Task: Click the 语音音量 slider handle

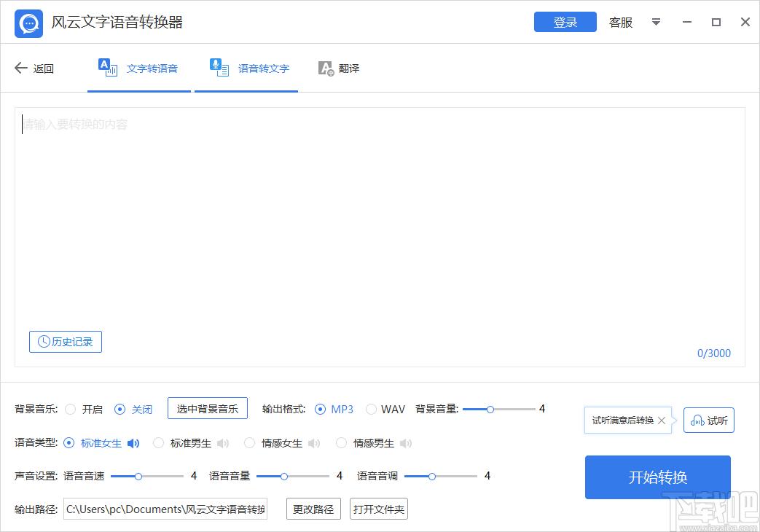Action: point(284,476)
